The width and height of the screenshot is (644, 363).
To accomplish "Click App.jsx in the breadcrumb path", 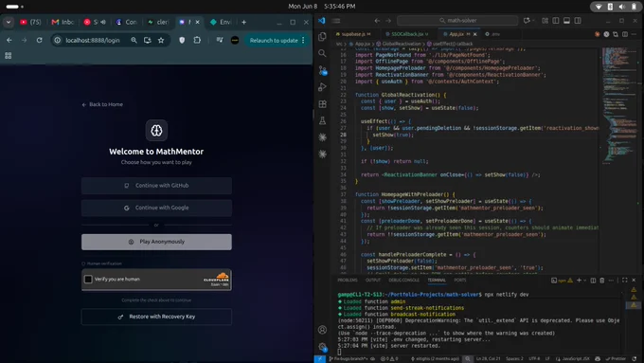I will (x=362, y=44).
